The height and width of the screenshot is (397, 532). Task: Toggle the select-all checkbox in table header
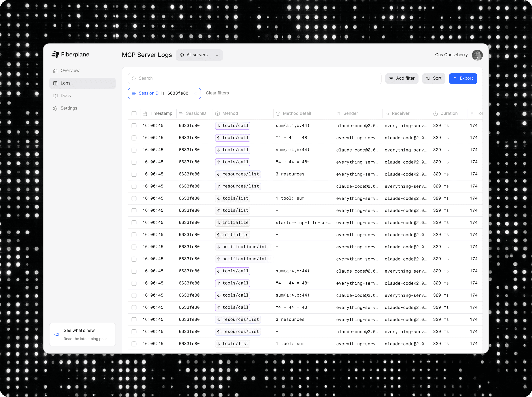pyautogui.click(x=134, y=114)
